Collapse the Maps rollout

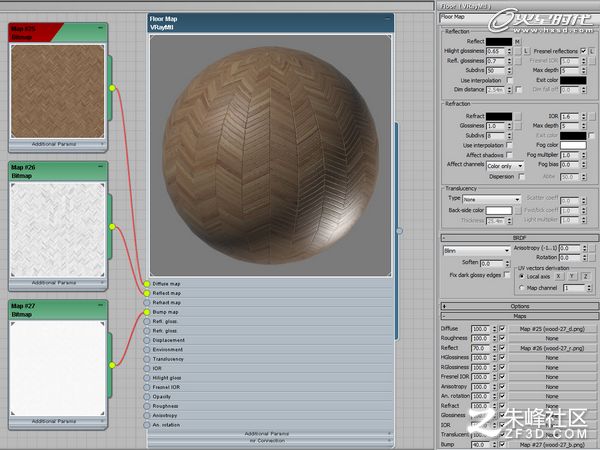pyautogui.click(x=520, y=316)
